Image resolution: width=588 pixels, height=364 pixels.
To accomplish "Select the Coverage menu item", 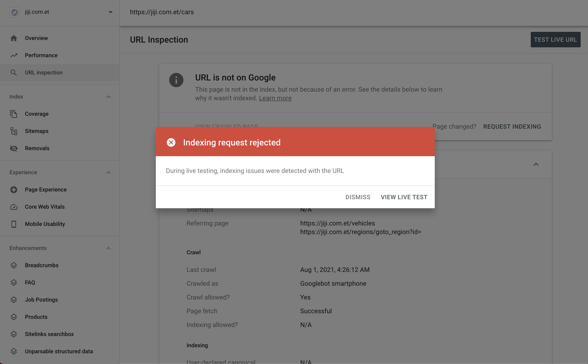I will 36,114.
